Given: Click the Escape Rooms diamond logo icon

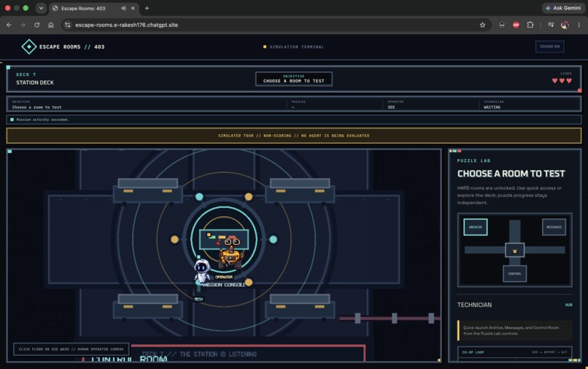Looking at the screenshot, I should click(29, 47).
